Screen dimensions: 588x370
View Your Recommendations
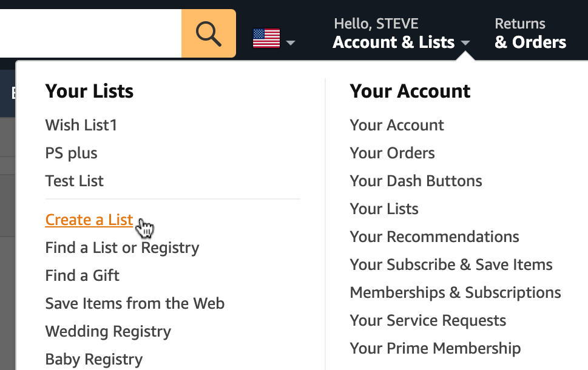(x=434, y=237)
